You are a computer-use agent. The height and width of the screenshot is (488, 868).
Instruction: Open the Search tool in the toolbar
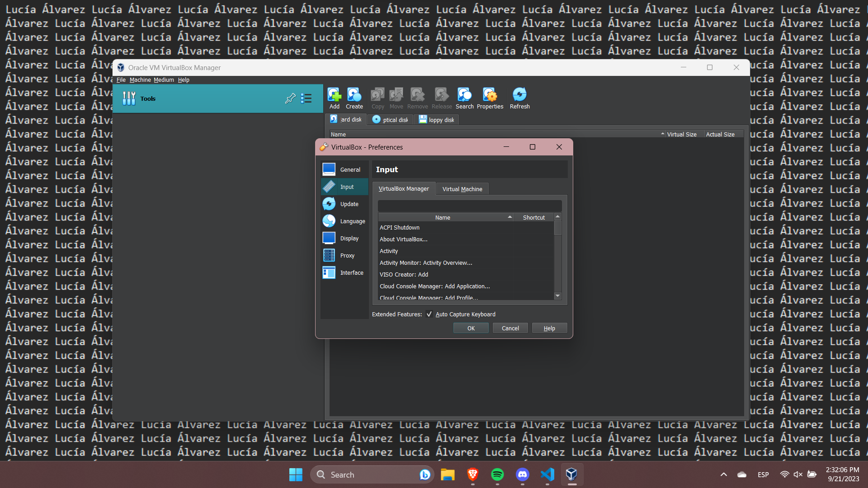[x=464, y=98]
